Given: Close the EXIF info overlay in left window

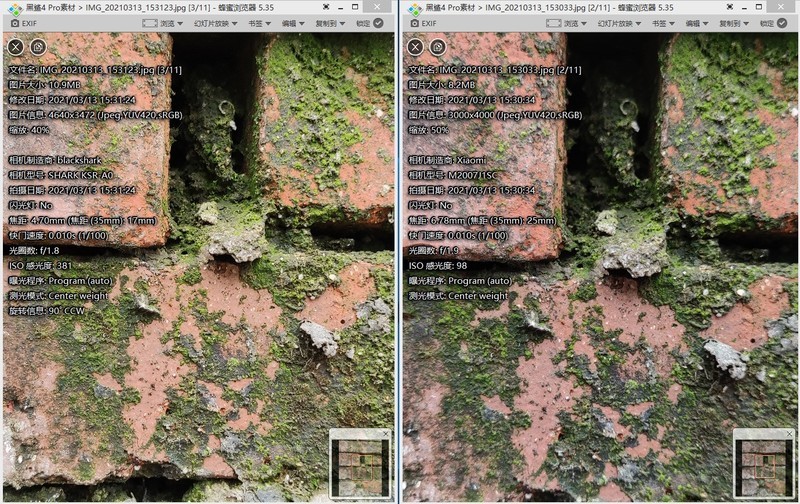Looking at the screenshot, I should 15,46.
